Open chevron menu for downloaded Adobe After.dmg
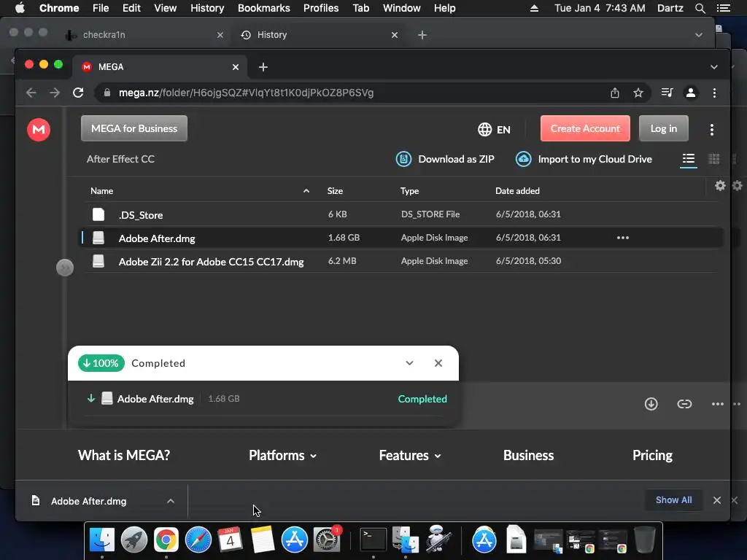Viewport: 747px width, 560px height. pyautogui.click(x=171, y=501)
